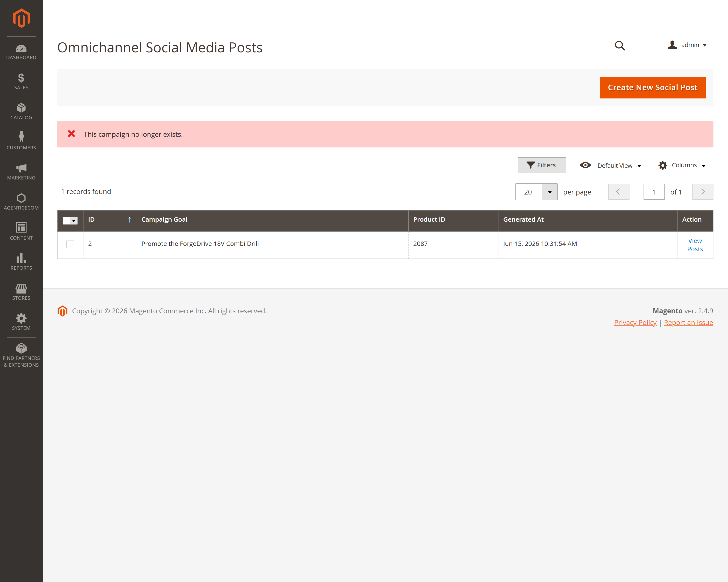Click the red X error icon

click(71, 134)
